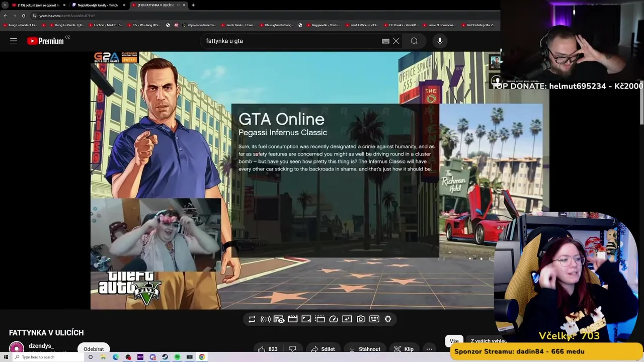Open the Best Dubstep Mix bookmark

pyautogui.click(x=478, y=25)
